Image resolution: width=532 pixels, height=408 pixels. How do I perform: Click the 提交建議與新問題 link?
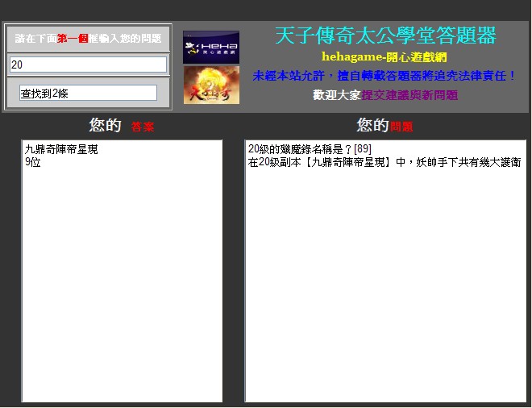[x=409, y=95]
